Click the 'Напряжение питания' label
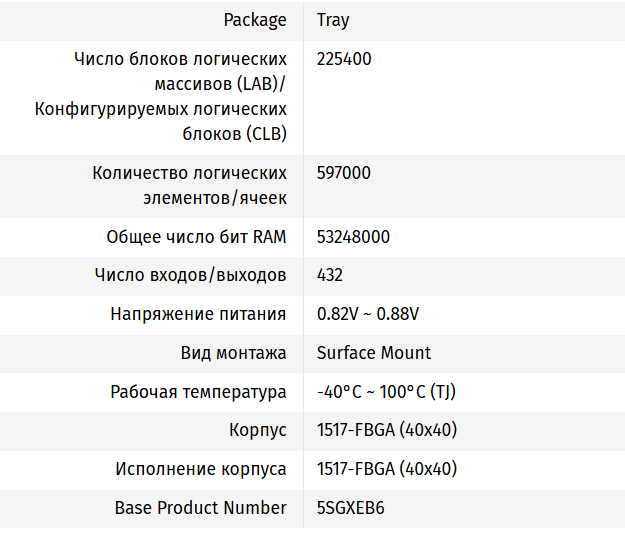The image size is (625, 542). click(x=198, y=314)
